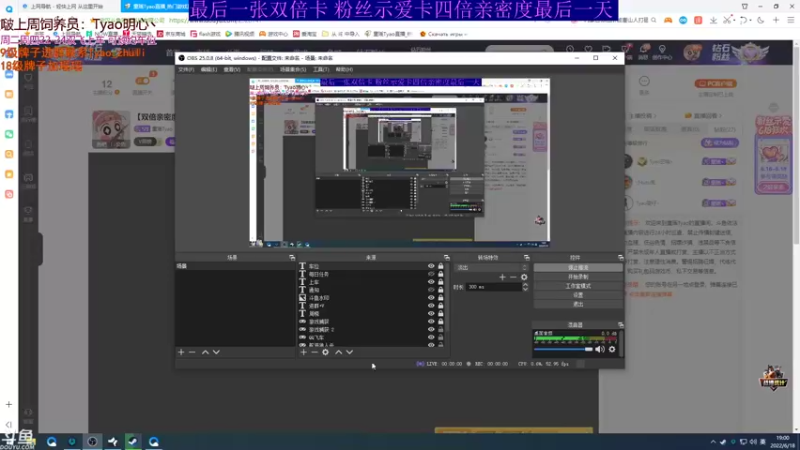Float the 混音器 dock via its popout icon
This screenshot has width=800, height=450.
coord(620,325)
